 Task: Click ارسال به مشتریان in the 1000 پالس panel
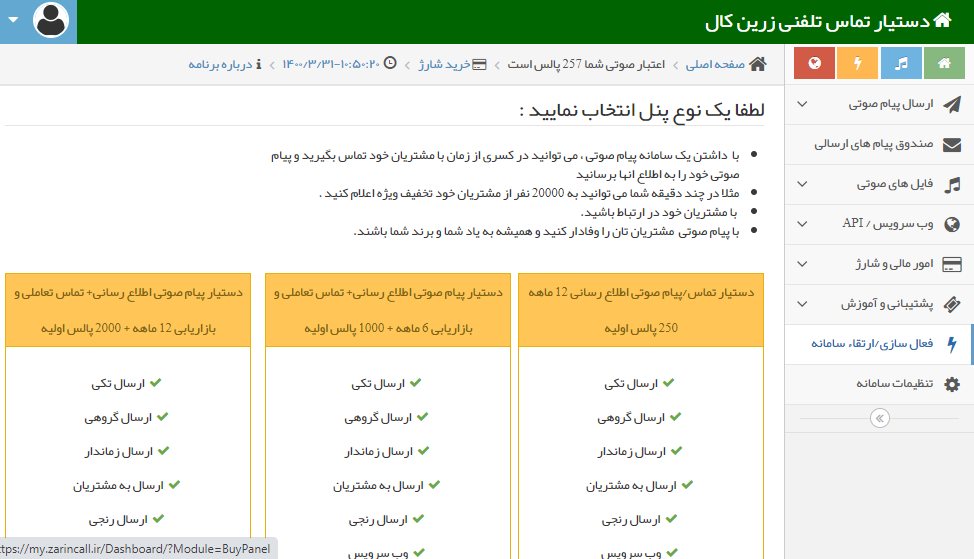[x=378, y=486]
